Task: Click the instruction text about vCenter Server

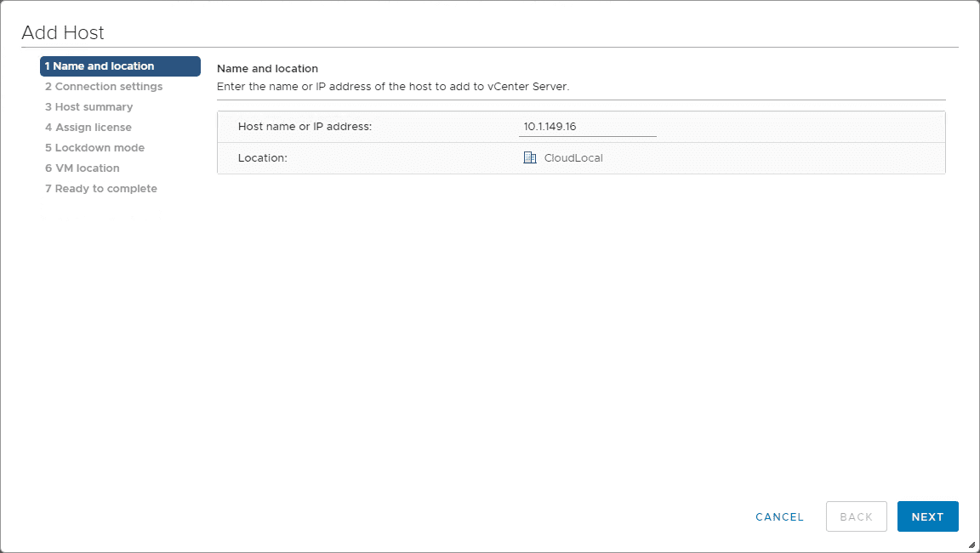Action: click(x=392, y=87)
